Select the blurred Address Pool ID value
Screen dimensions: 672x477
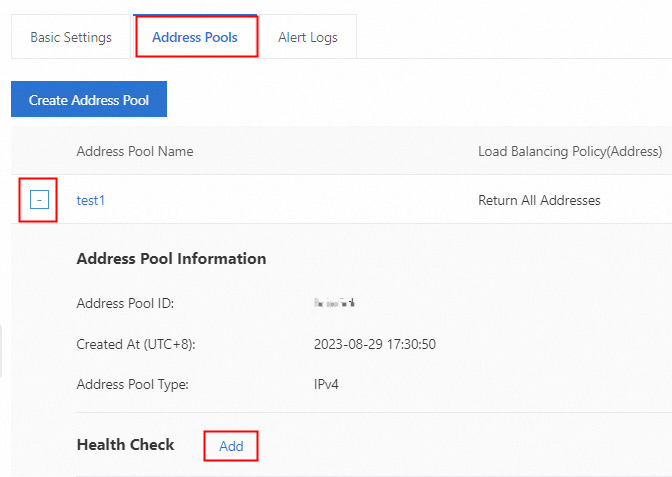coord(334,303)
